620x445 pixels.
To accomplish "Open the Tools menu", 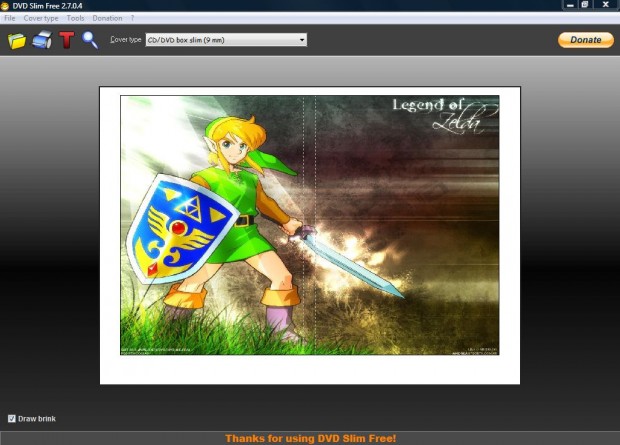I will [x=75, y=18].
